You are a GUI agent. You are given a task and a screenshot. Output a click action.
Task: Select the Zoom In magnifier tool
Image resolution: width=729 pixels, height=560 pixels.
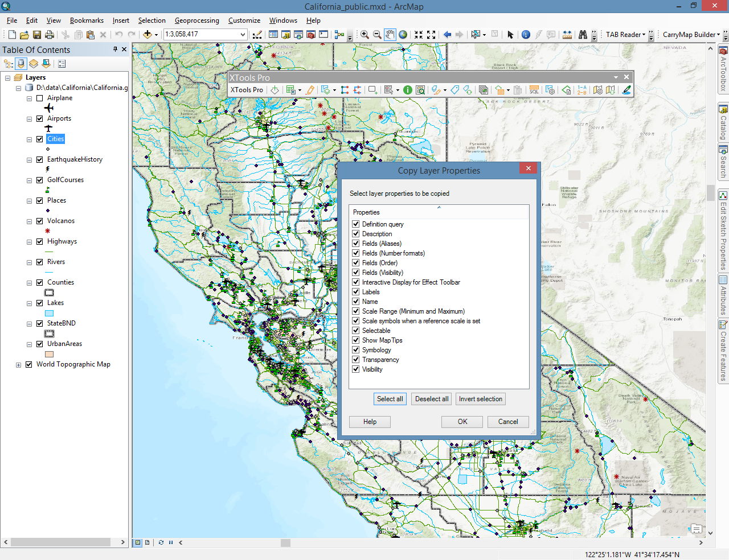[x=364, y=35]
